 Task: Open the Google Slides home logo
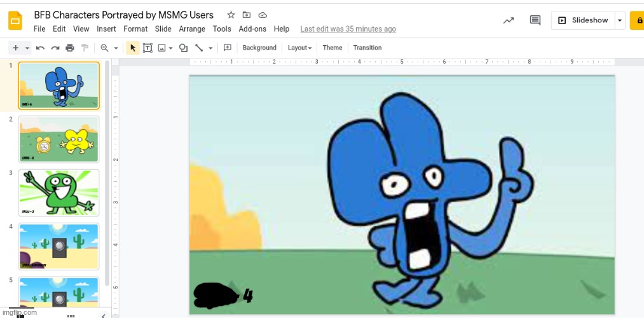(16, 20)
